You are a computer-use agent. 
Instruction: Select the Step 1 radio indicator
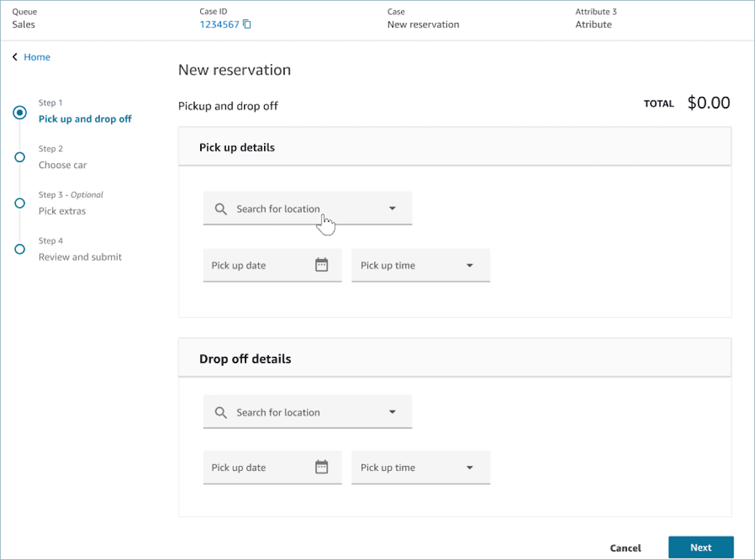[20, 113]
